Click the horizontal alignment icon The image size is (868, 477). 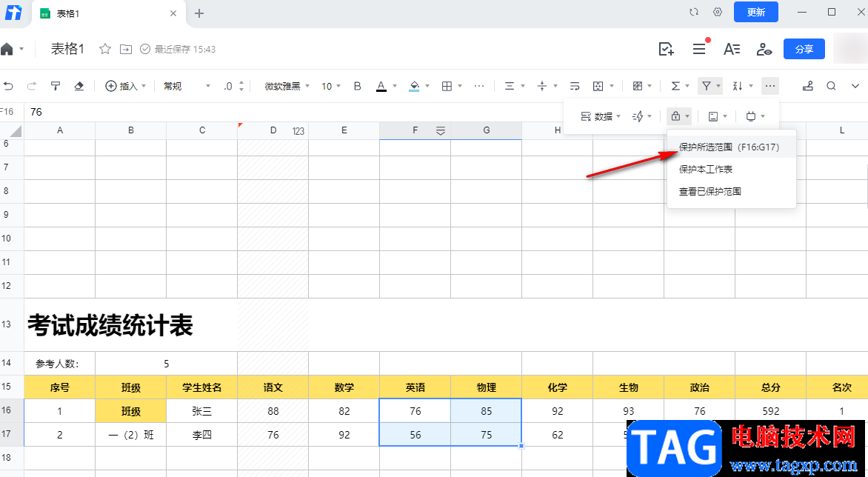coord(510,86)
